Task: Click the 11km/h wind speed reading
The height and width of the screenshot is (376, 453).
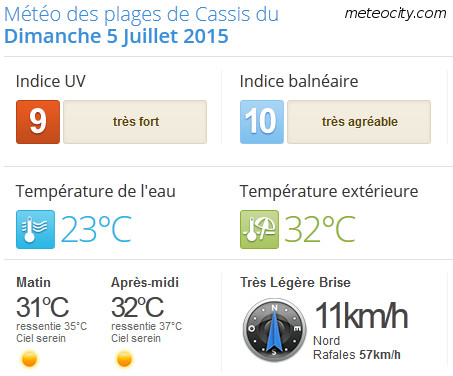Action: coord(361,315)
